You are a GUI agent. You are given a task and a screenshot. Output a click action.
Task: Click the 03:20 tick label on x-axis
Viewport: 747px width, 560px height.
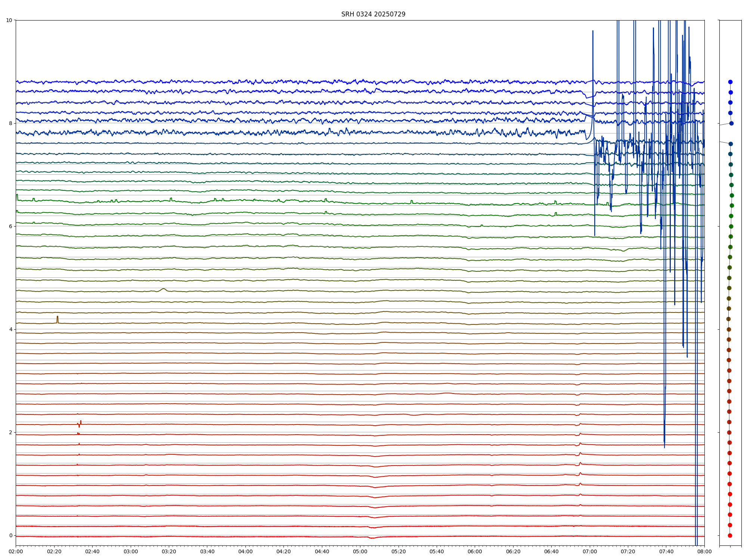169,551
